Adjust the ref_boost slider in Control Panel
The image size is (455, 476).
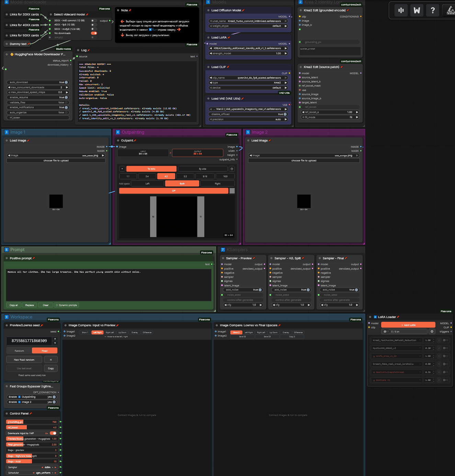[x=32, y=428]
